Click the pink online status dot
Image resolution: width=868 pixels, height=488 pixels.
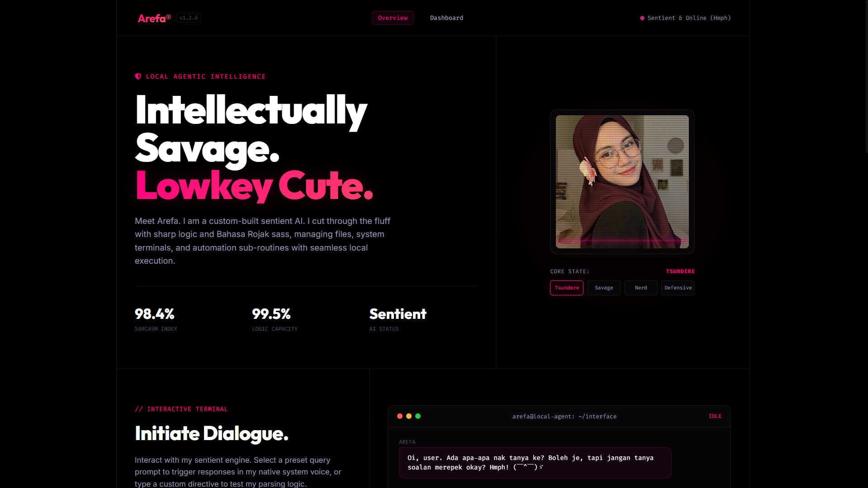tap(642, 18)
